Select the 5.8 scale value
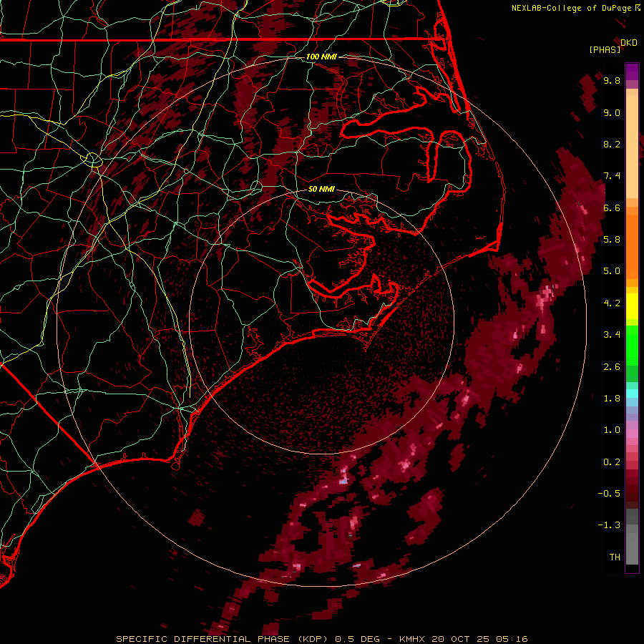 point(612,240)
